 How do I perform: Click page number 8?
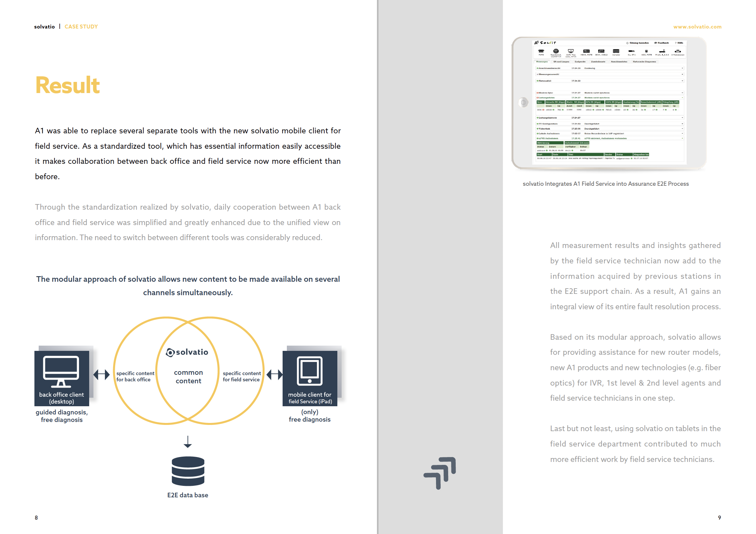pyautogui.click(x=36, y=518)
